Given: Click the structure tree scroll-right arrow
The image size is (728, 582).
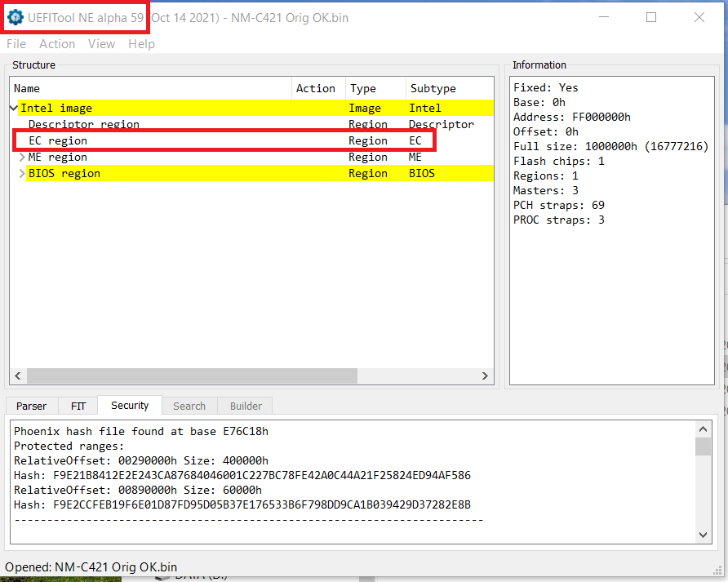Looking at the screenshot, I should (x=485, y=375).
